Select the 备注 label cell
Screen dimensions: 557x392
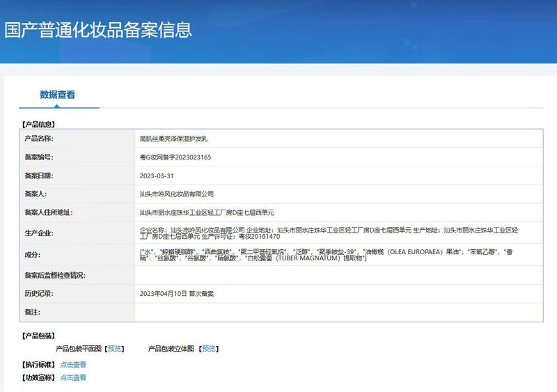click(77, 312)
